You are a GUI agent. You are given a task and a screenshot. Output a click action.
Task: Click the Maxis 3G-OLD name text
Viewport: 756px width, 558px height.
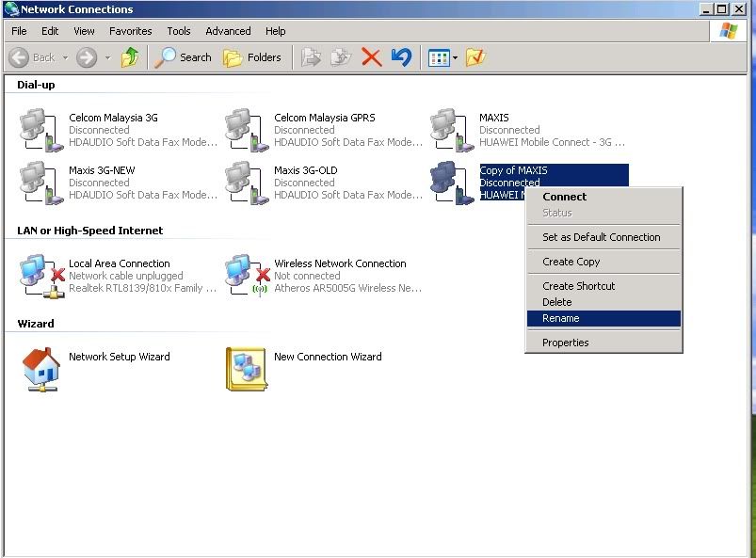tap(306, 170)
